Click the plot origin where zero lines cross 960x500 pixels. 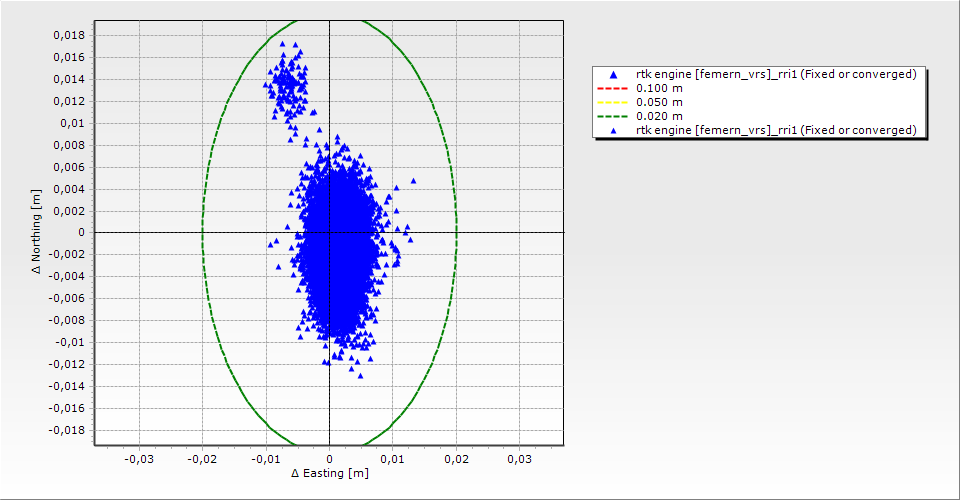click(329, 233)
